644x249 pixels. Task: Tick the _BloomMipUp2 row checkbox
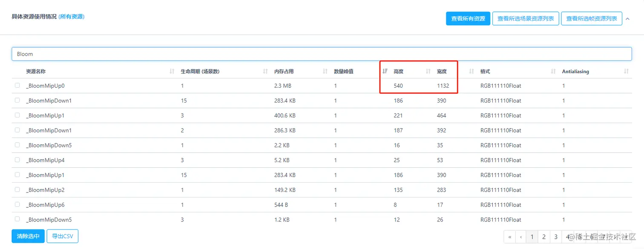17,190
